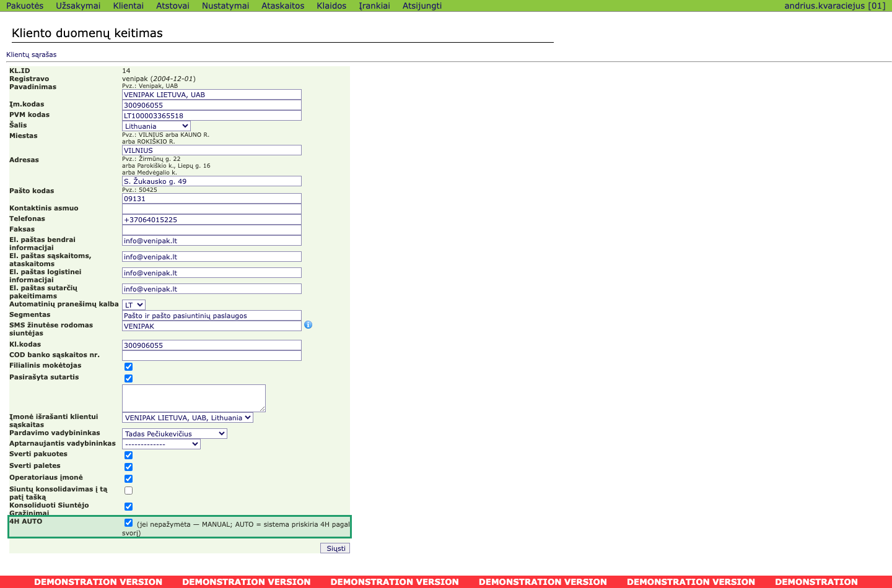Open the Klientai menu
Image resolution: width=892 pixels, height=588 pixels.
(128, 6)
